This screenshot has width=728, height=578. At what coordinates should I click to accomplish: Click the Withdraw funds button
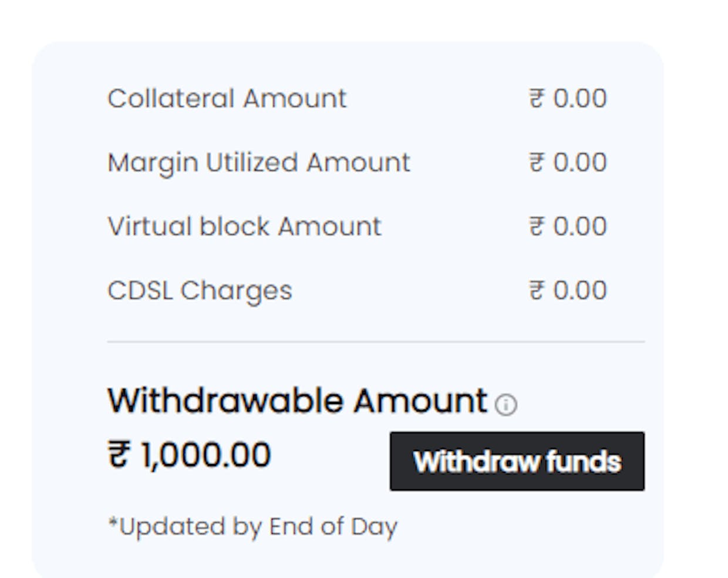pos(517,461)
